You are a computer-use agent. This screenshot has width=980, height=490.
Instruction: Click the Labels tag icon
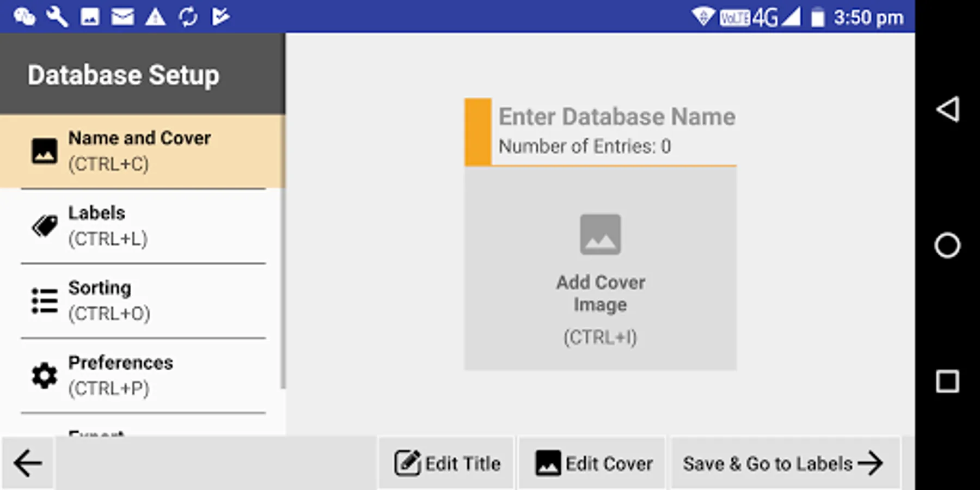pos(44,226)
